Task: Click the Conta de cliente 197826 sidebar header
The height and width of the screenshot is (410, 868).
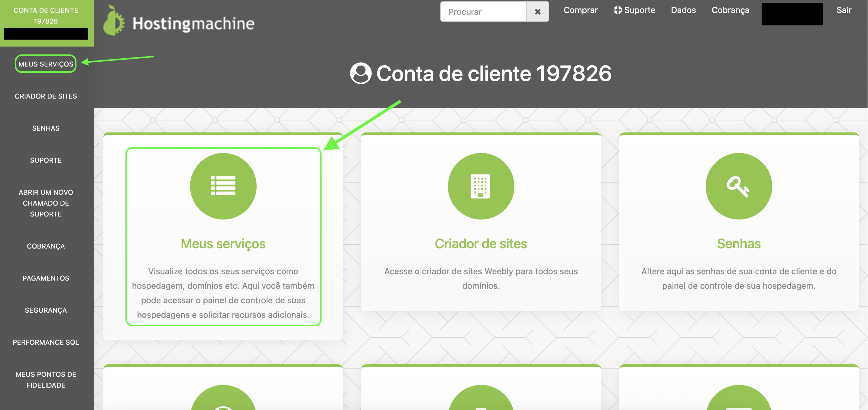Action: [46, 15]
